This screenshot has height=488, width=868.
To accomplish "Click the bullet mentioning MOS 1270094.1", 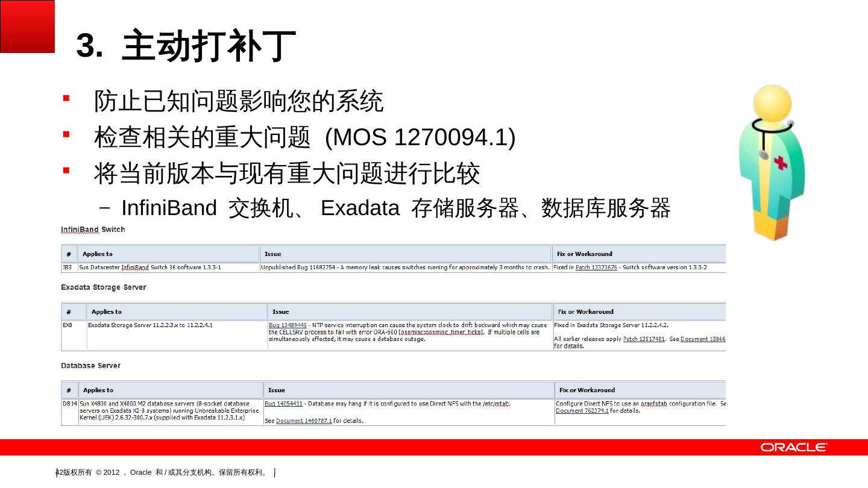I will click(305, 137).
